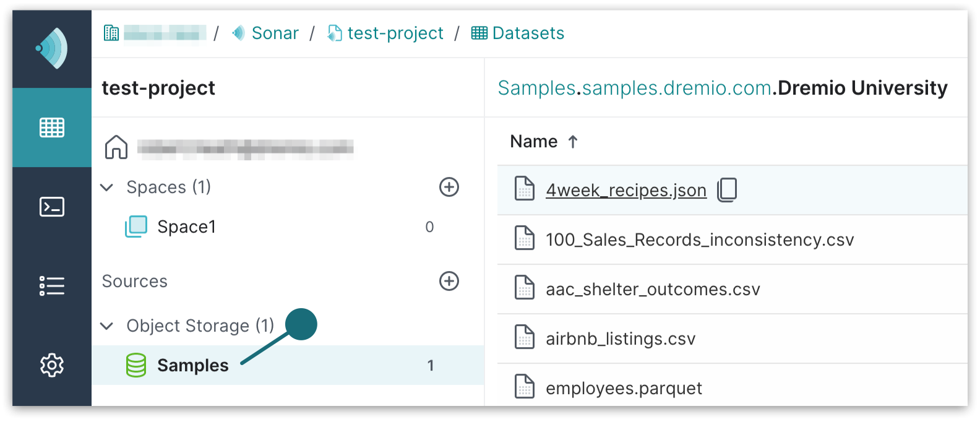Image resolution: width=980 pixels, height=422 pixels.
Task: Go to Sonar in the breadcrumb
Action: point(275,33)
